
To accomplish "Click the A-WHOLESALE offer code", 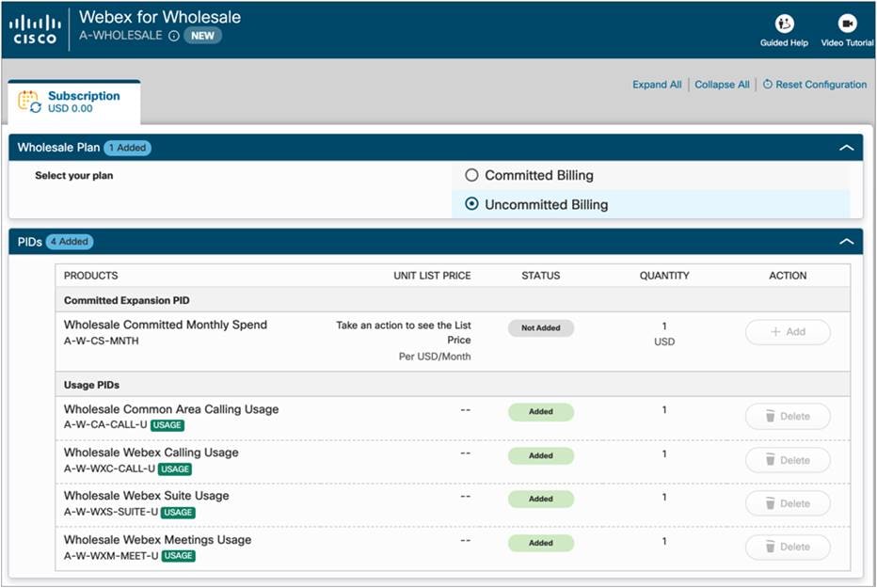I will (x=120, y=36).
